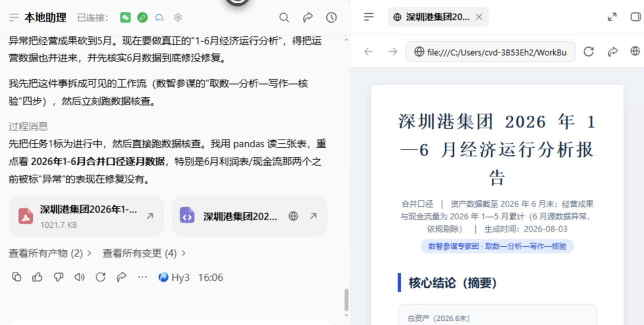Image resolution: width=644 pixels, height=325 pixels.
Task: Open connection settings gear icon
Action: [178, 17]
